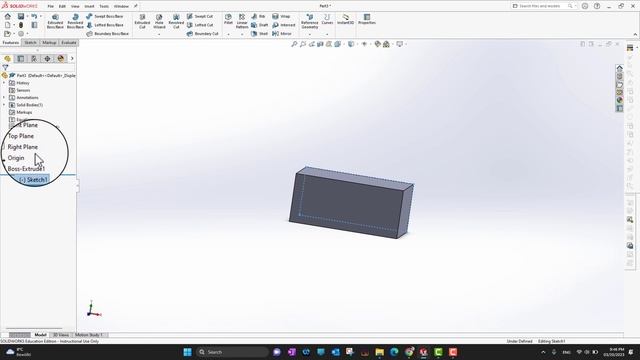Viewport: 640px width, 360px height.
Task: Click the New document icon
Action: click(x=7, y=25)
